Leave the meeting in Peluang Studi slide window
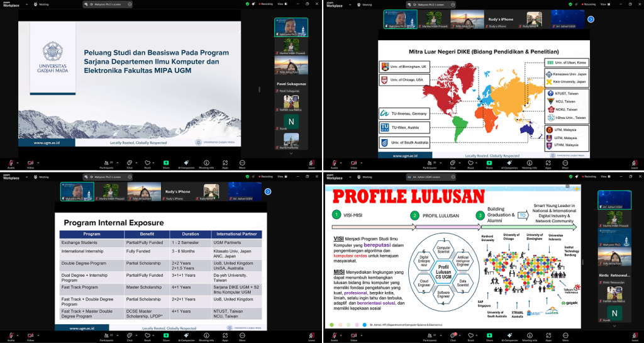Screen dimensions: 644x343 click(312, 164)
